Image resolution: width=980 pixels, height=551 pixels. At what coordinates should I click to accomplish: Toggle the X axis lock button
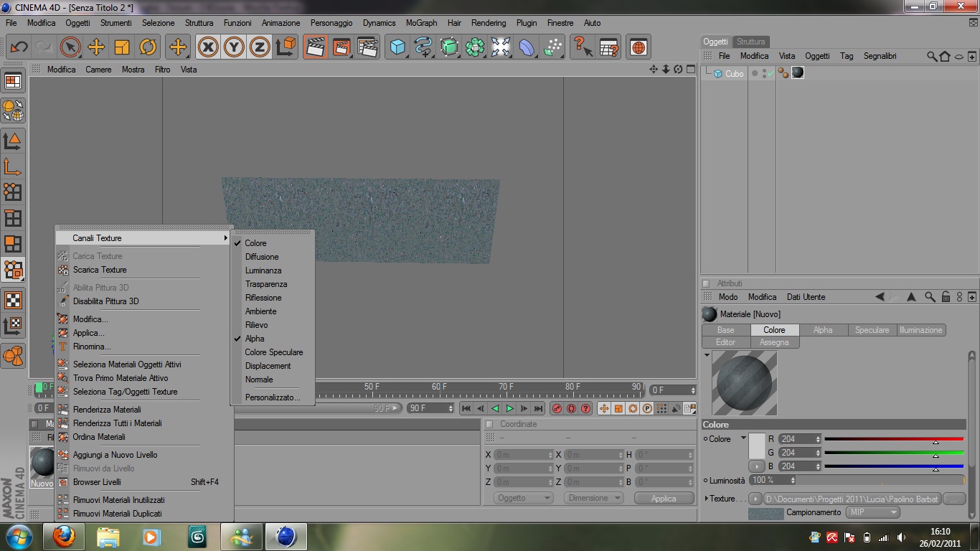(208, 47)
